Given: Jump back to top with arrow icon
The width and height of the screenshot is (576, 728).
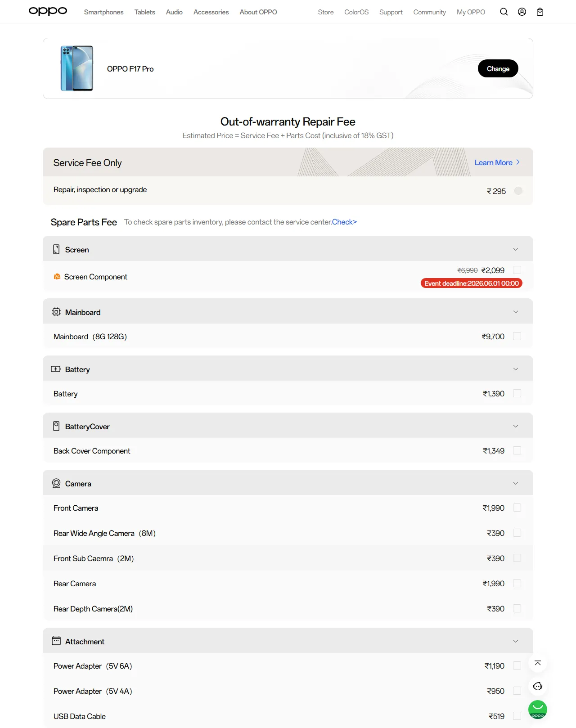Looking at the screenshot, I should coord(538,663).
